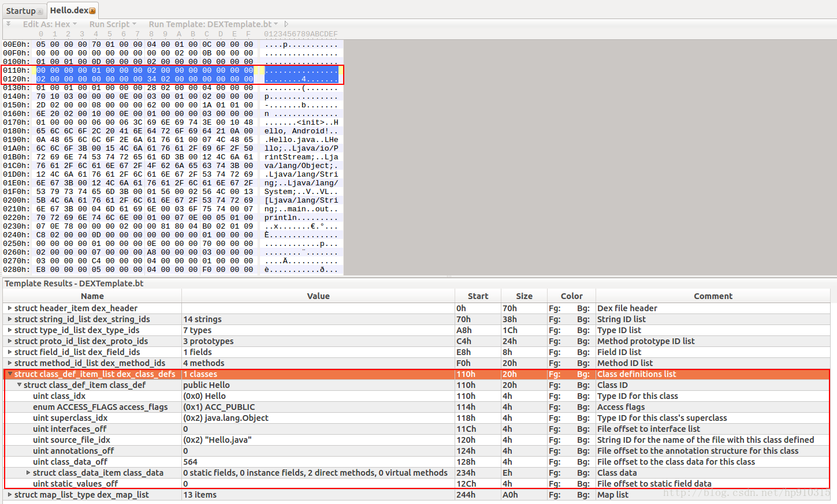Click the 0180h hex row address
This screenshot has height=504, width=837.
tap(16, 131)
